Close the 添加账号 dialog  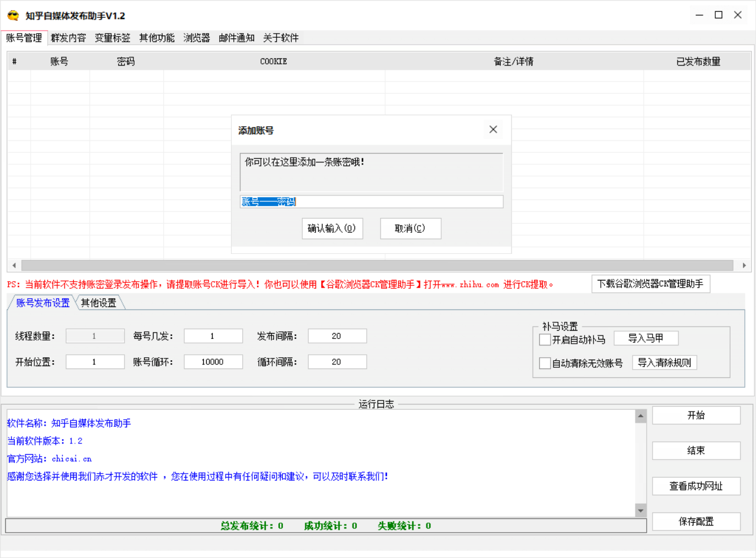493,129
